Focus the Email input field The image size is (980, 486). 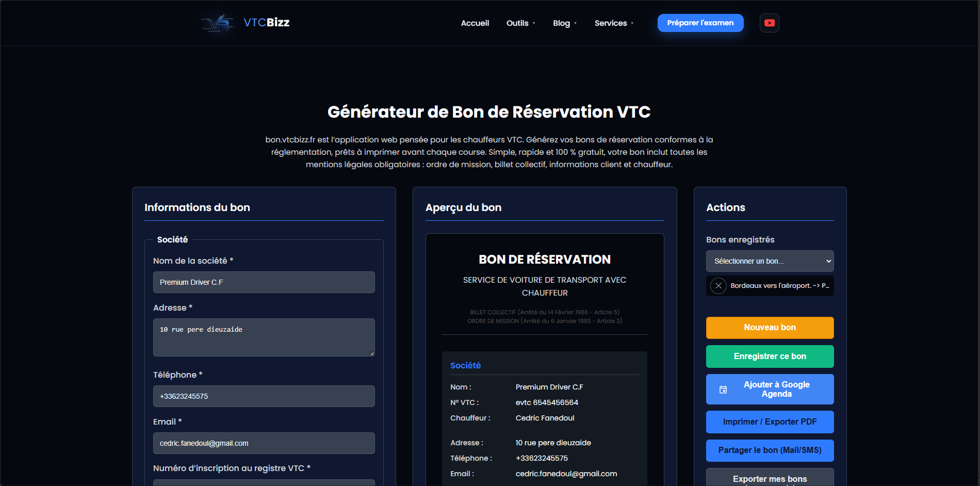tap(264, 443)
